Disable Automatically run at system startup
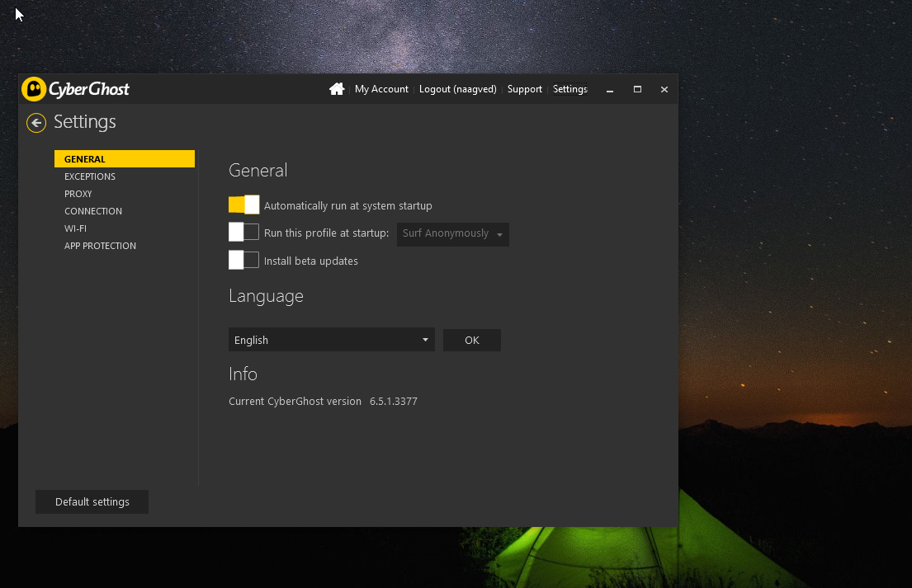 [x=243, y=205]
